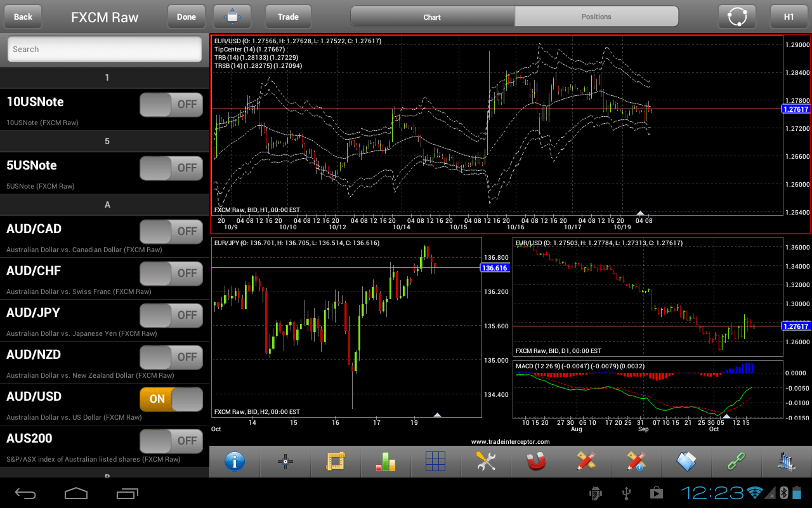This screenshot has height=508, width=812.
Task: Select the Chart tab
Action: point(432,17)
